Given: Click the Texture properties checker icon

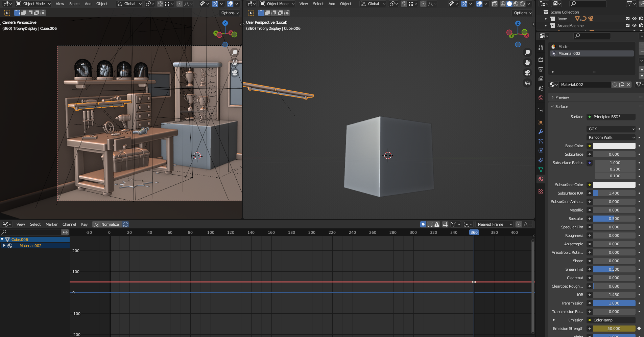Looking at the screenshot, I should pyautogui.click(x=541, y=191).
